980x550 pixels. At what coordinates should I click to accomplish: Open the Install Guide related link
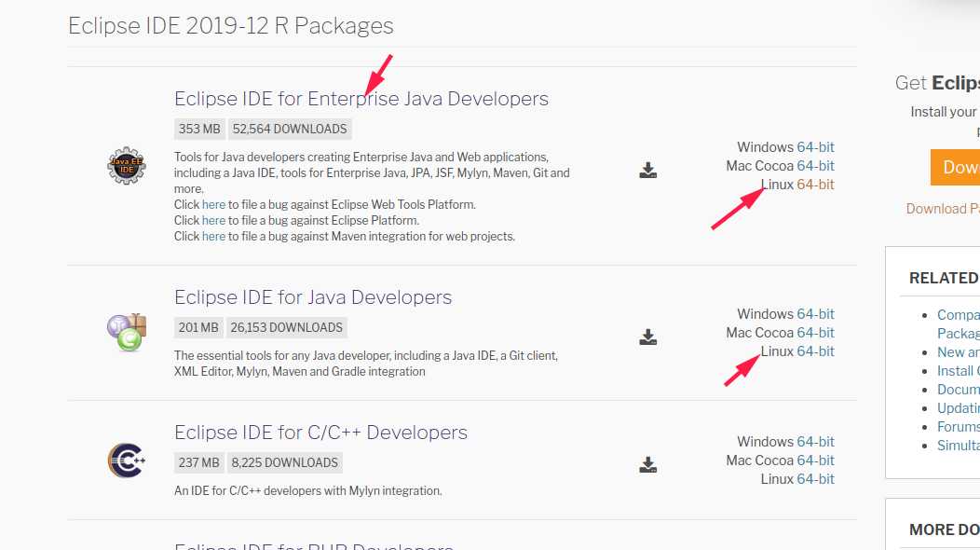pyautogui.click(x=959, y=371)
